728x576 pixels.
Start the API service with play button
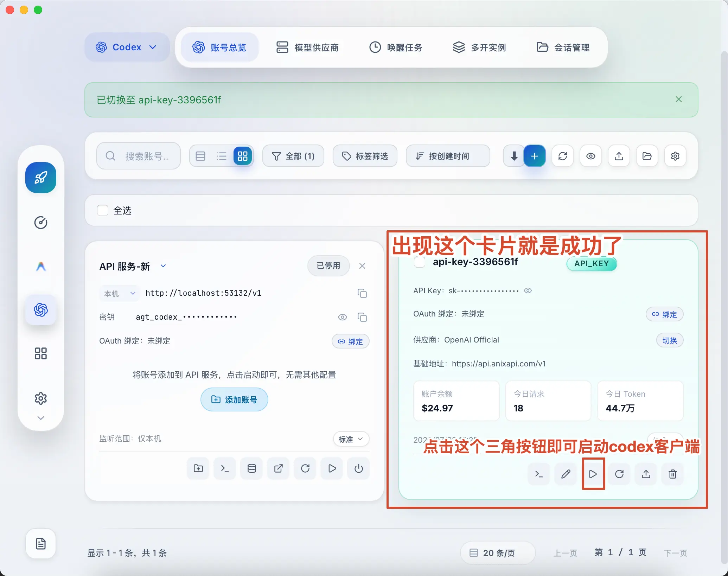(x=332, y=468)
